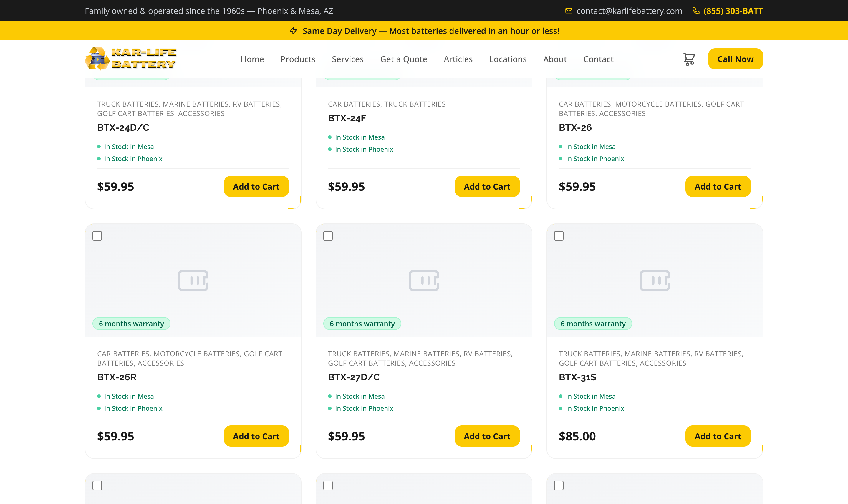Click the lightning bolt delivery icon
This screenshot has width=848, height=504.
[294, 31]
